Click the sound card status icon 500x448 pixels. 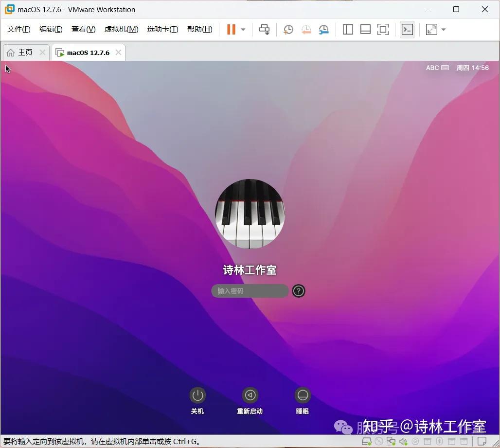(x=403, y=441)
